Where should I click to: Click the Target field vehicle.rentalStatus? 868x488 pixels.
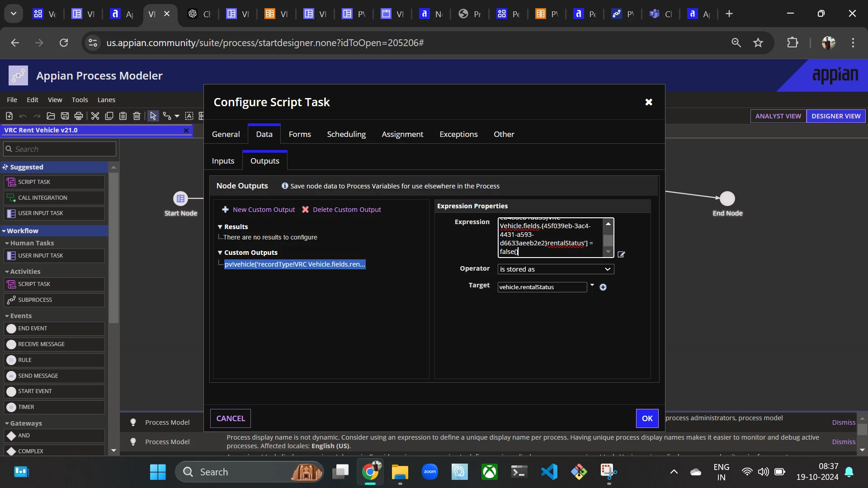tap(542, 287)
